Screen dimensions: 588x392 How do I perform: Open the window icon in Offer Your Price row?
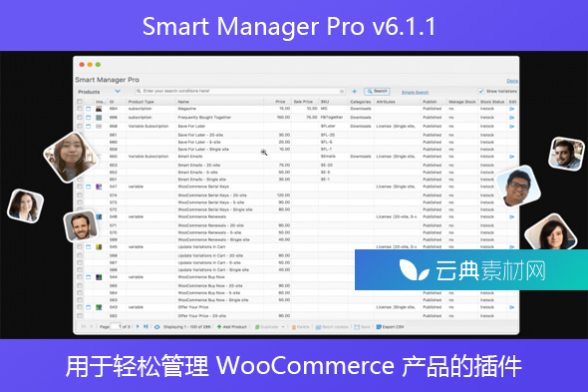click(89, 307)
